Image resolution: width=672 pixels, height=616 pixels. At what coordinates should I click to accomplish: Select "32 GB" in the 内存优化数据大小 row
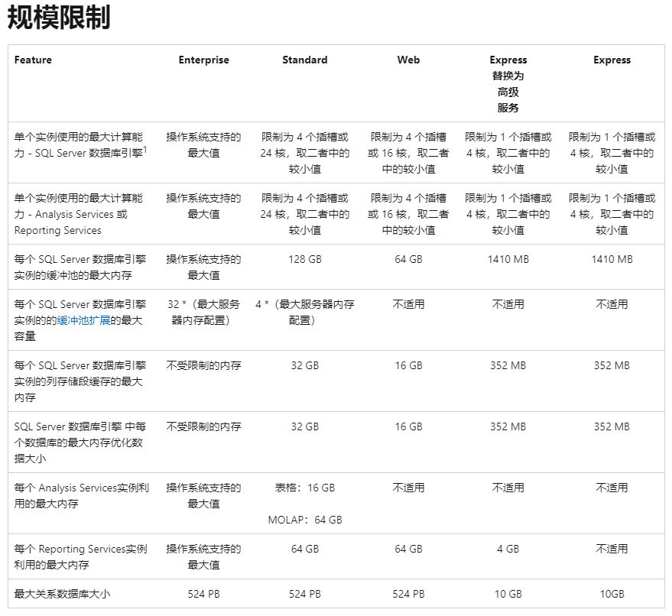(305, 427)
